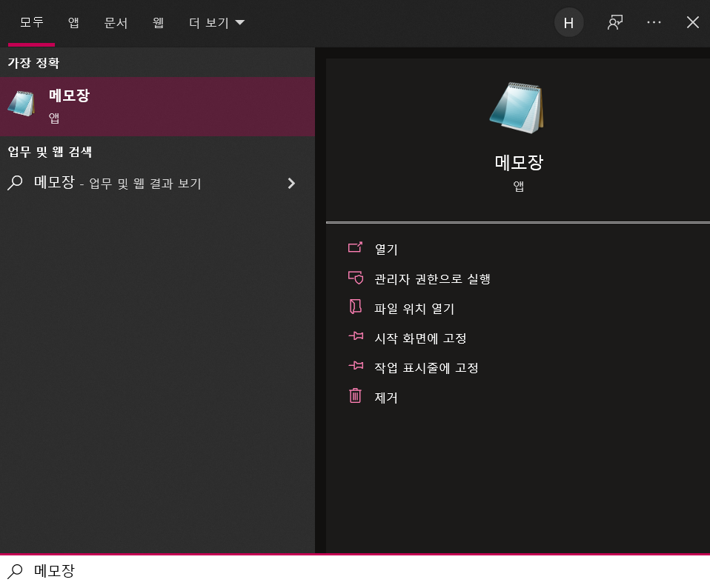Click 열기 to open Notepad
710x588 pixels.
pos(386,250)
